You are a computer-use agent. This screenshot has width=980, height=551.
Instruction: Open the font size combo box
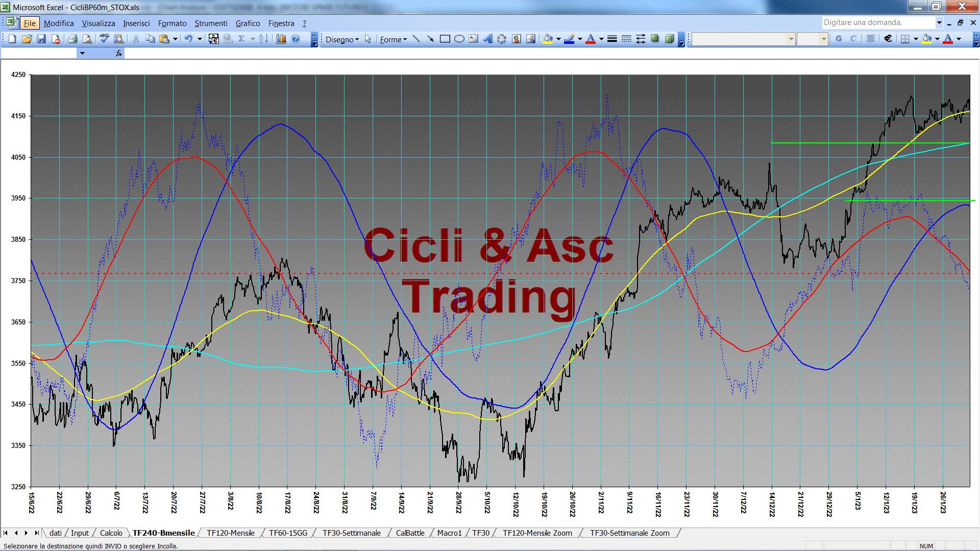click(812, 39)
